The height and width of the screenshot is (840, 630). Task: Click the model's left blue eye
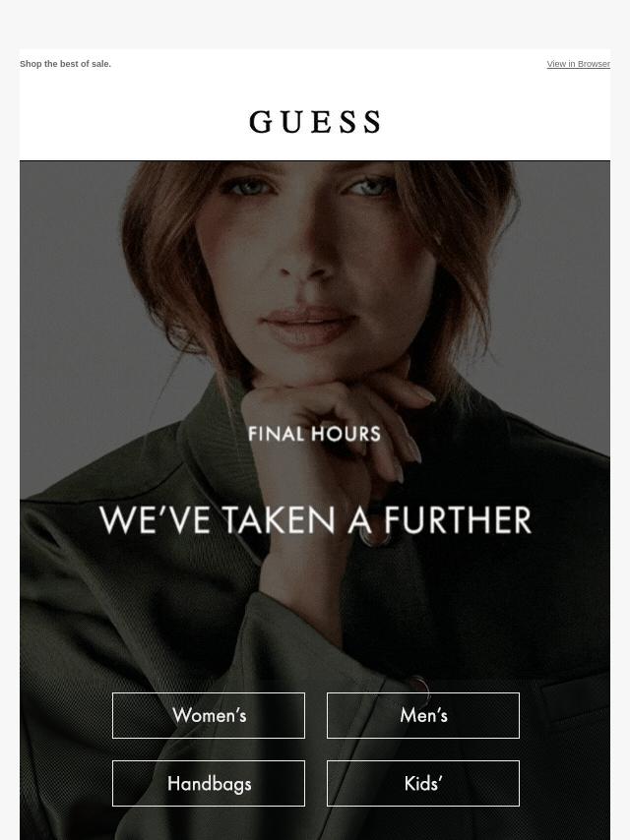point(244,187)
